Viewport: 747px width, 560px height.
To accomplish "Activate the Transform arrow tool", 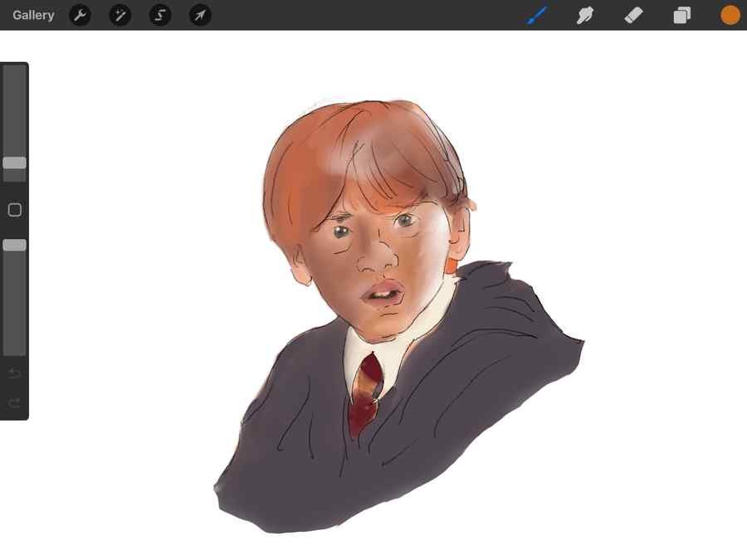I will coord(200,15).
